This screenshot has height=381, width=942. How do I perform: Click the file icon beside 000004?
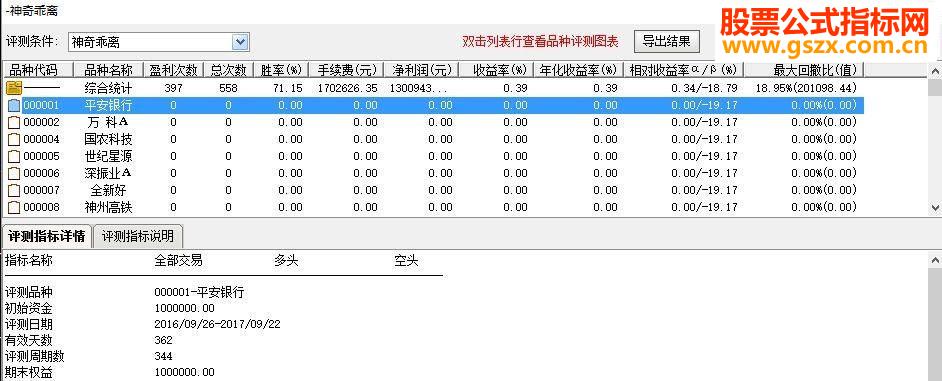(x=14, y=139)
